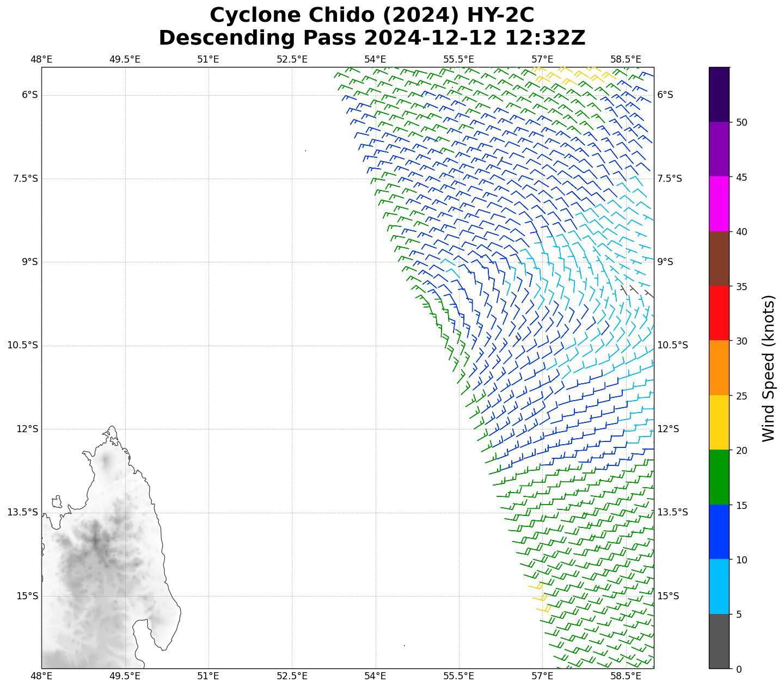This screenshot has width=784, height=688.
Task: Select the magenta 40–45 knot colorbar band
Action: click(719, 204)
